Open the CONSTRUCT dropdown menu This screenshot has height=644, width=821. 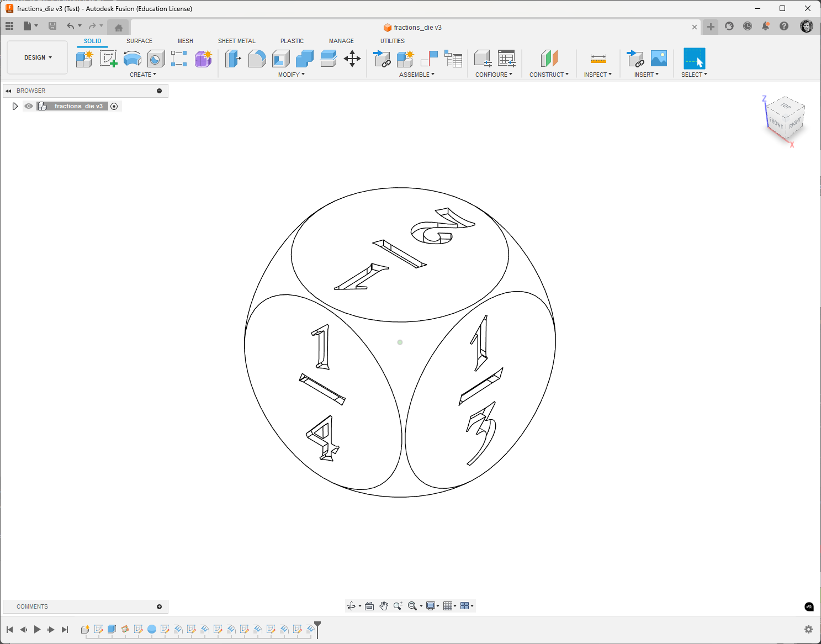pyautogui.click(x=549, y=75)
